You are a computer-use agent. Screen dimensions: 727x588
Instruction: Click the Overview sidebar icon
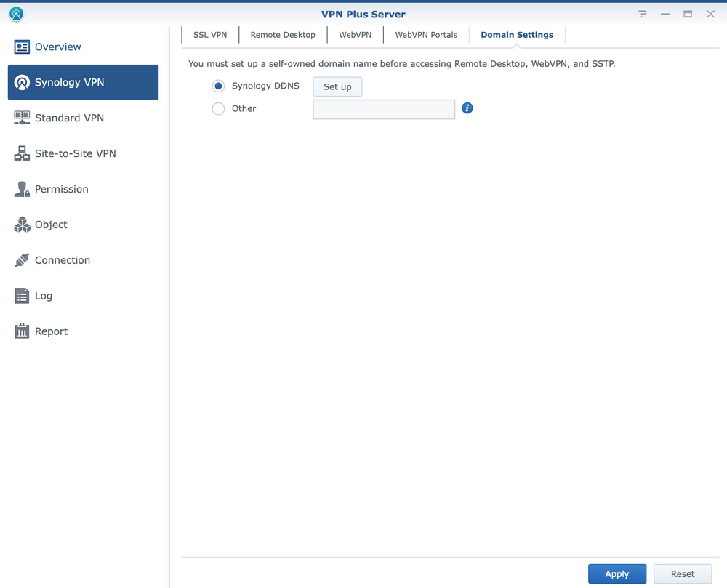click(22, 47)
